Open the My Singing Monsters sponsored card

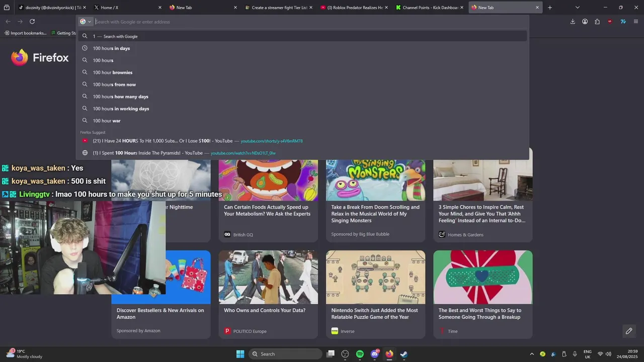point(375,214)
